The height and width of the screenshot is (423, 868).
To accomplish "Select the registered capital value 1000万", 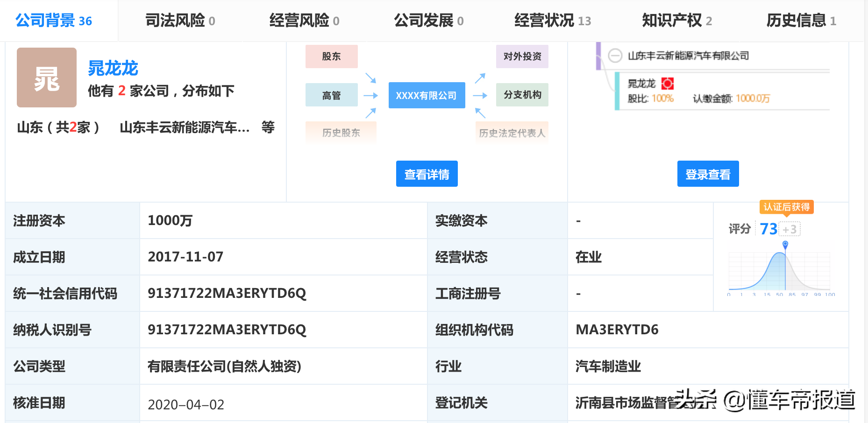I will (x=170, y=220).
